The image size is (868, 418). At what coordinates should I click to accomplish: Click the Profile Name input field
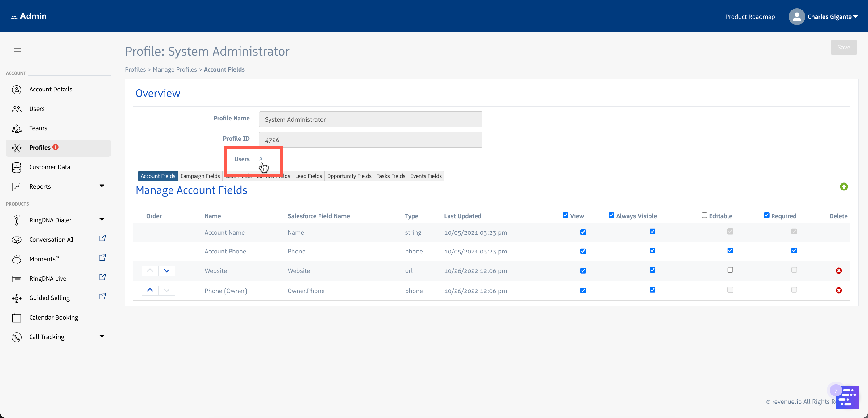tap(370, 119)
